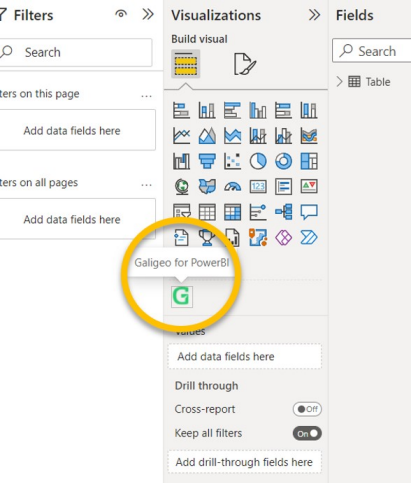Open the Build visual fields tab
Screen dimensions: 411x483
pyautogui.click(x=186, y=64)
